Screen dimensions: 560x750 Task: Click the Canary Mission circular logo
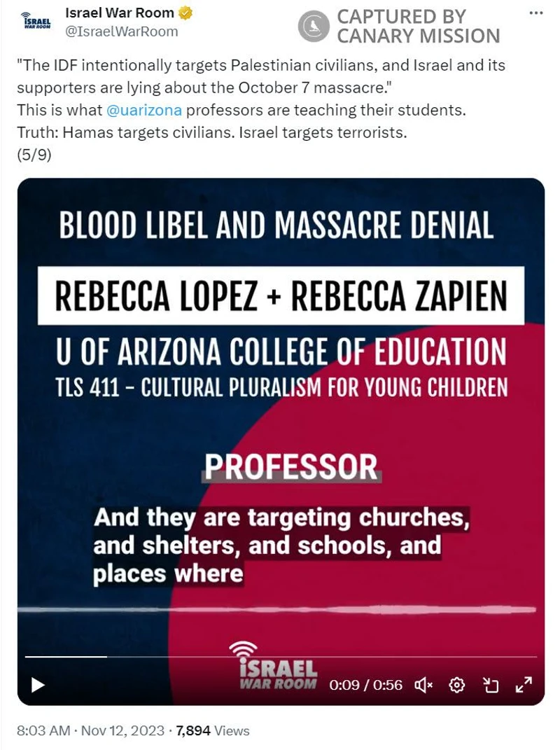click(314, 26)
